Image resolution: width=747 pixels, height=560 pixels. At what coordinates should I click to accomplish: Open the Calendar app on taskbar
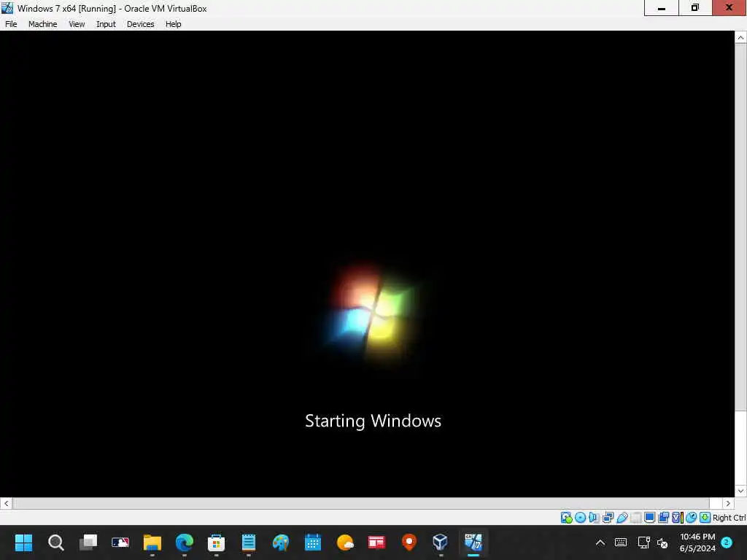[x=312, y=542]
